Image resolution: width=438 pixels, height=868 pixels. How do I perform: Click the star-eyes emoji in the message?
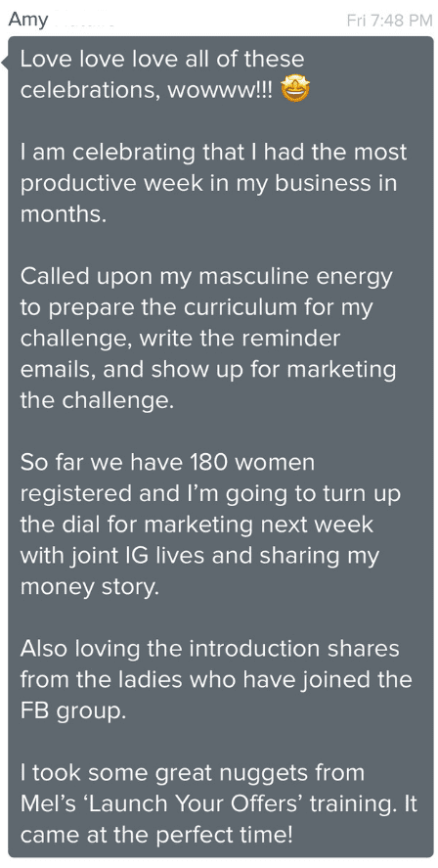(x=295, y=90)
